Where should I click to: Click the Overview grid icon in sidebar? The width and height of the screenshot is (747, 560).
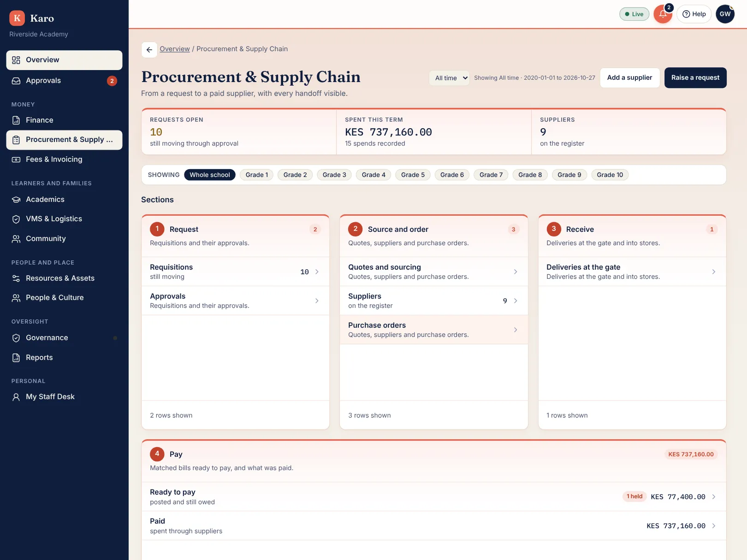pyautogui.click(x=16, y=60)
